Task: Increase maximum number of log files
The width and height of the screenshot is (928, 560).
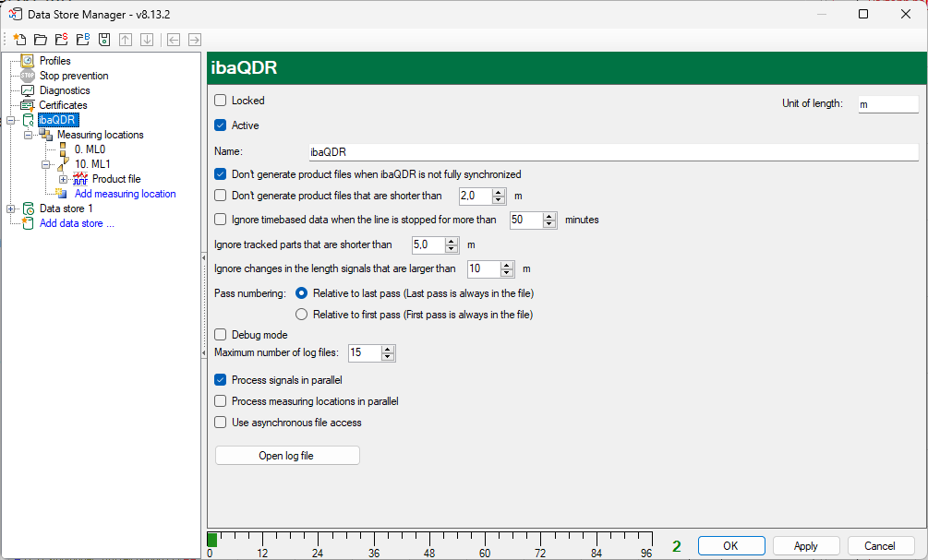Action: point(388,350)
